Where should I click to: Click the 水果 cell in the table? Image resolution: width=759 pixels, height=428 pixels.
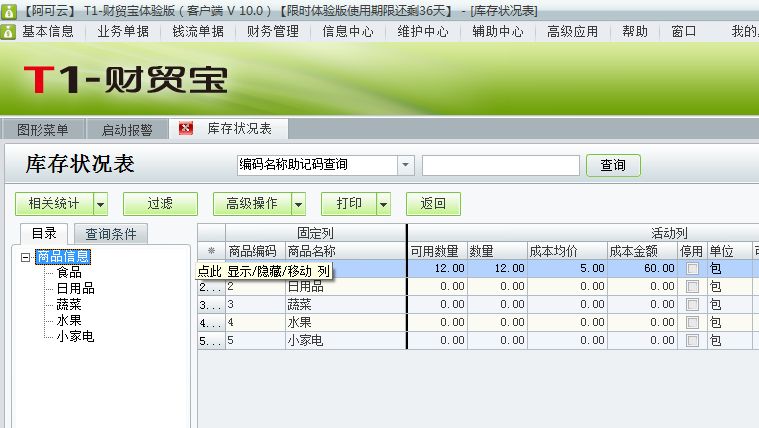tap(346, 322)
